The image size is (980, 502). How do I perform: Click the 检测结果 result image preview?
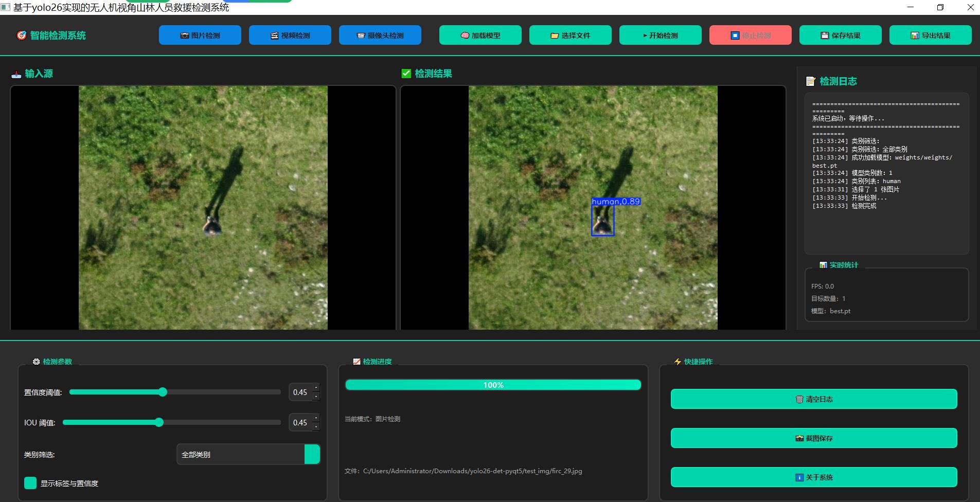click(593, 207)
